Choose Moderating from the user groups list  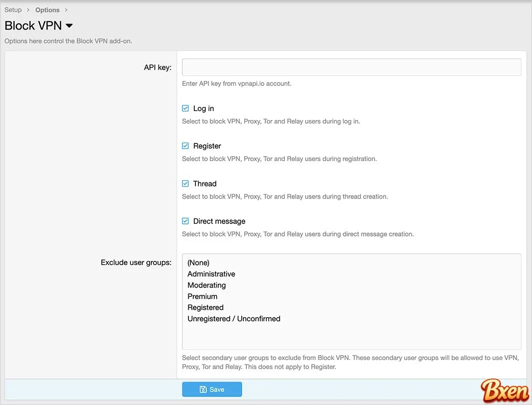pyautogui.click(x=206, y=285)
